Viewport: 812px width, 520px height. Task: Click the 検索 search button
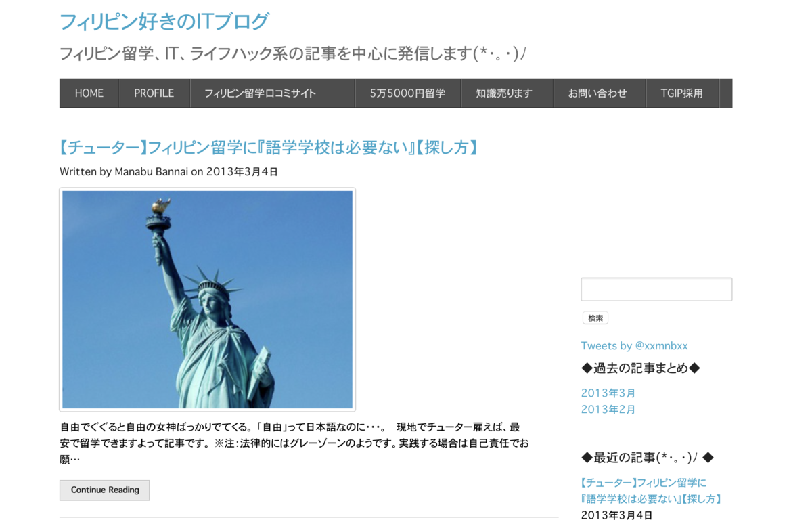595,318
